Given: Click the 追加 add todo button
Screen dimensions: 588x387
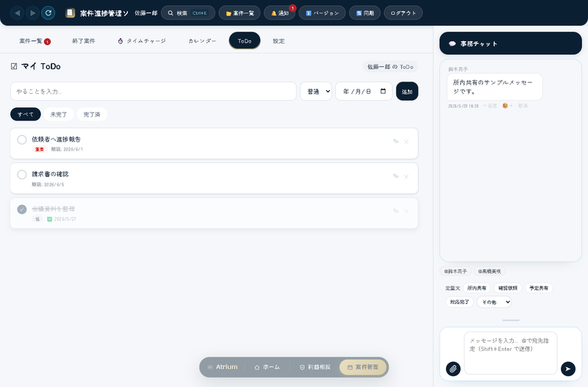Looking at the screenshot, I should pyautogui.click(x=407, y=91).
